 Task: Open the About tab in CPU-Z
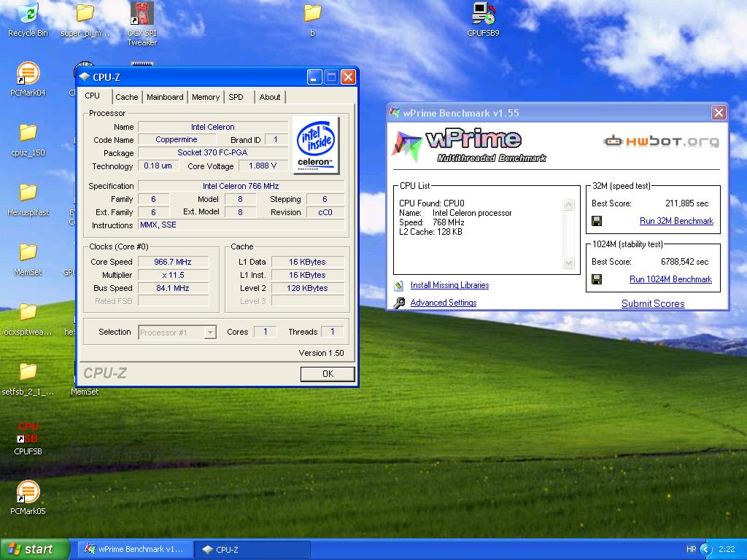270,97
